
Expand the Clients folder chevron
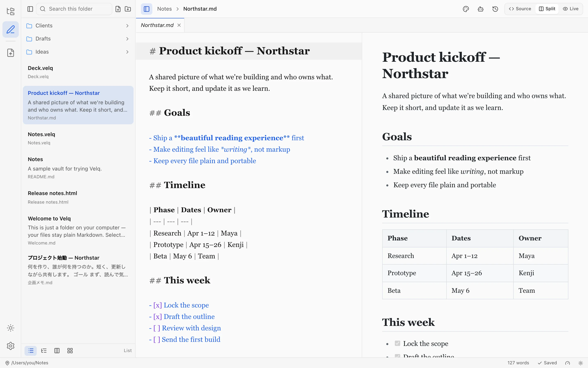click(x=127, y=26)
